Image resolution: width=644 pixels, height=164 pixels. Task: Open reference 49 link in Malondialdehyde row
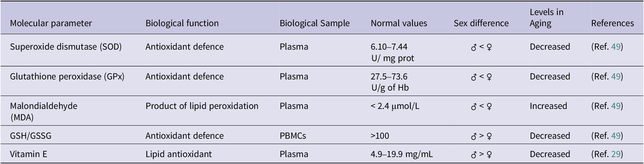click(616, 106)
